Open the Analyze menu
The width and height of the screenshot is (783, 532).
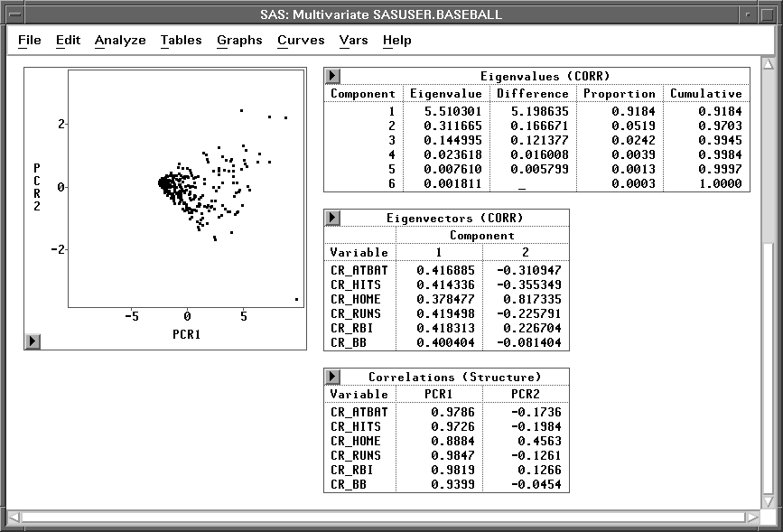click(x=119, y=40)
